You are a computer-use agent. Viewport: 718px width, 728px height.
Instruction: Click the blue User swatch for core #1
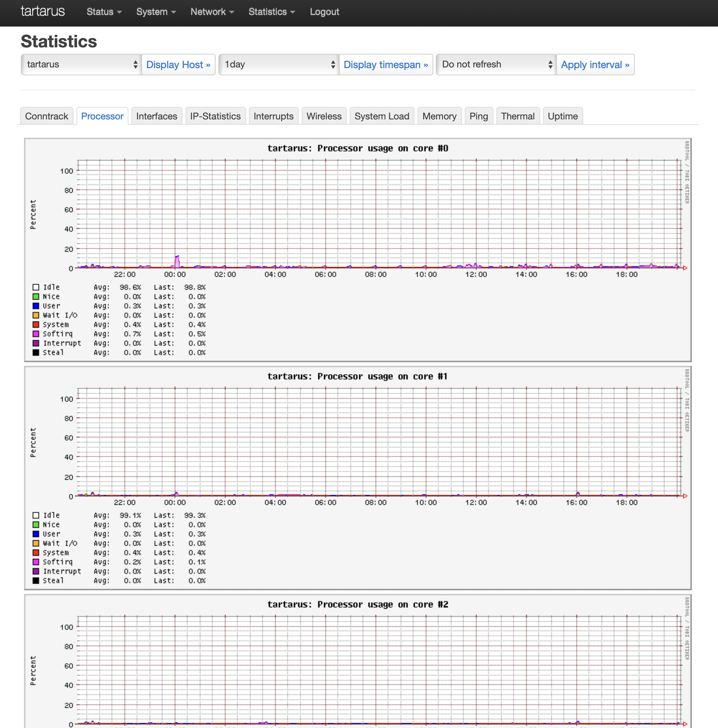[36, 534]
